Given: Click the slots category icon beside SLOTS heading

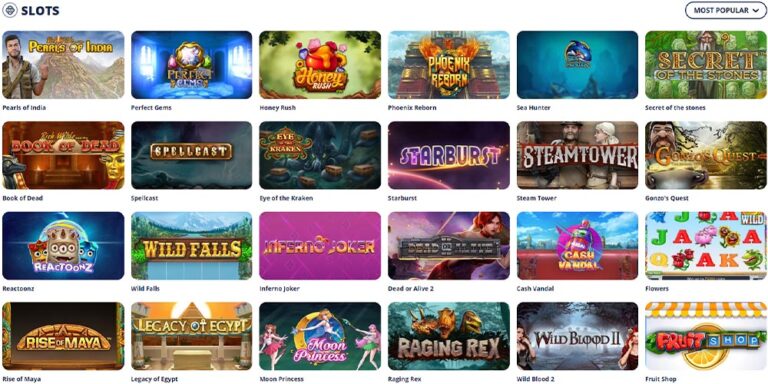Looking at the screenshot, I should [10, 10].
